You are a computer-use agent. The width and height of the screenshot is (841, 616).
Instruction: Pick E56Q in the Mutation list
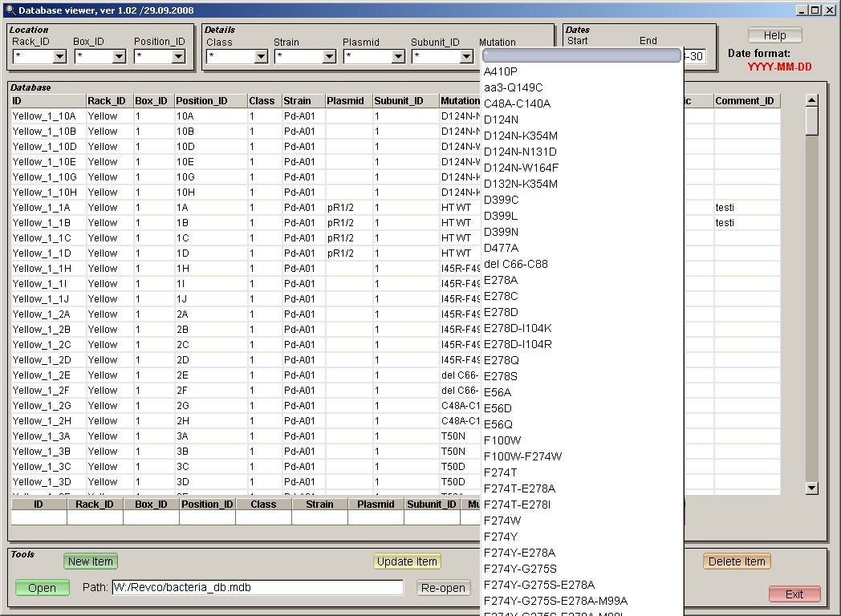tap(582, 424)
